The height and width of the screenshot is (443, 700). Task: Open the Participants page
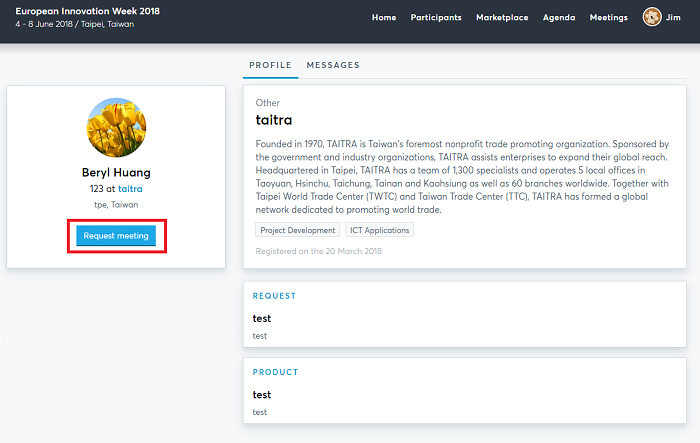[x=436, y=17]
